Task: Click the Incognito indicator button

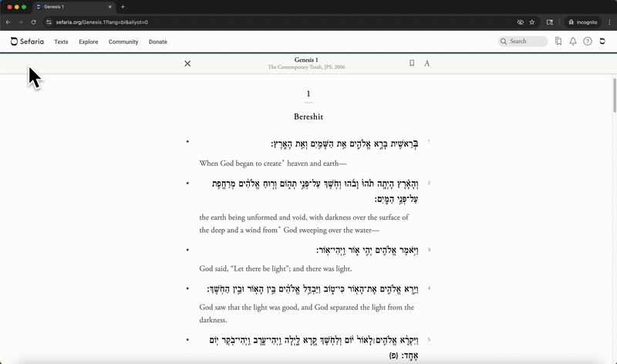Action: [583, 22]
